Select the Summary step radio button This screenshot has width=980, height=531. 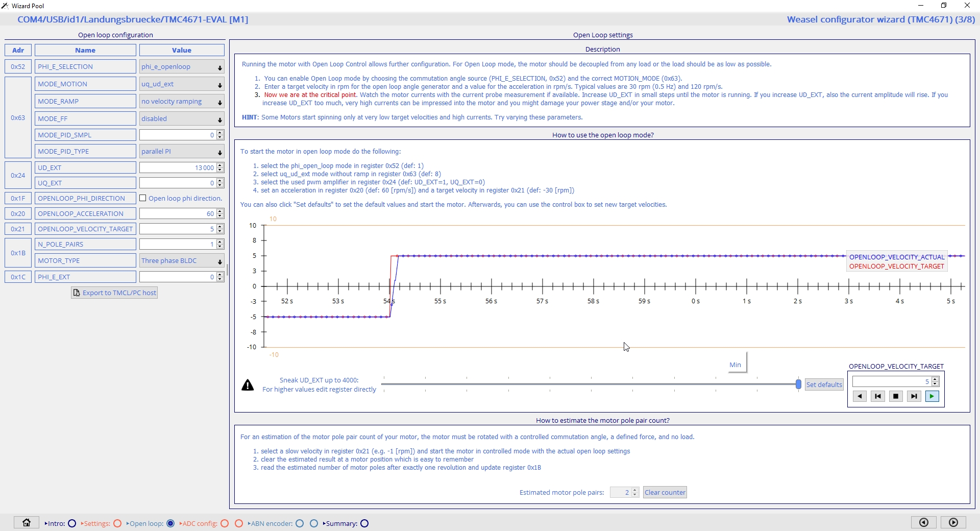click(364, 523)
